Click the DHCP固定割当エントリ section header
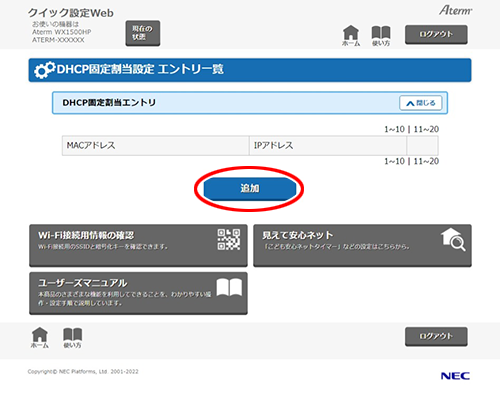Image resolution: width=500 pixels, height=412 pixels. (x=250, y=103)
